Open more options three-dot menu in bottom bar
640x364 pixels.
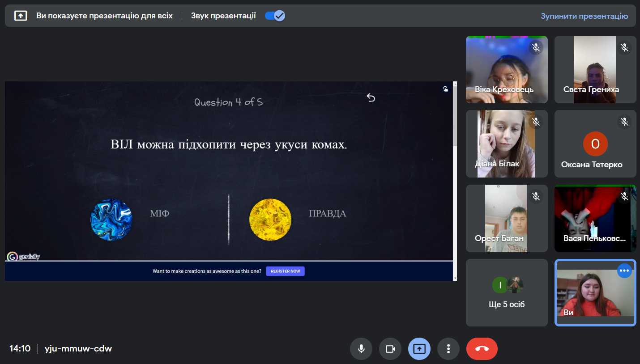pyautogui.click(x=448, y=349)
